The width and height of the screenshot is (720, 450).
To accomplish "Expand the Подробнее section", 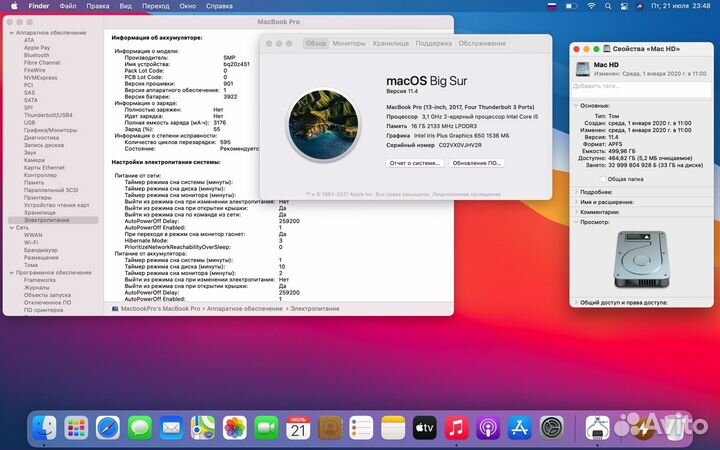I will click(x=576, y=192).
